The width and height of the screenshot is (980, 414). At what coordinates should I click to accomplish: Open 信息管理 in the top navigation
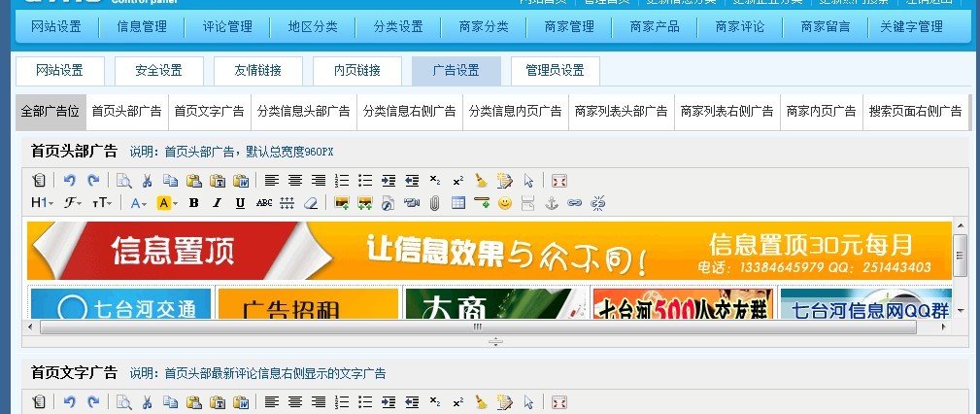coord(142,26)
